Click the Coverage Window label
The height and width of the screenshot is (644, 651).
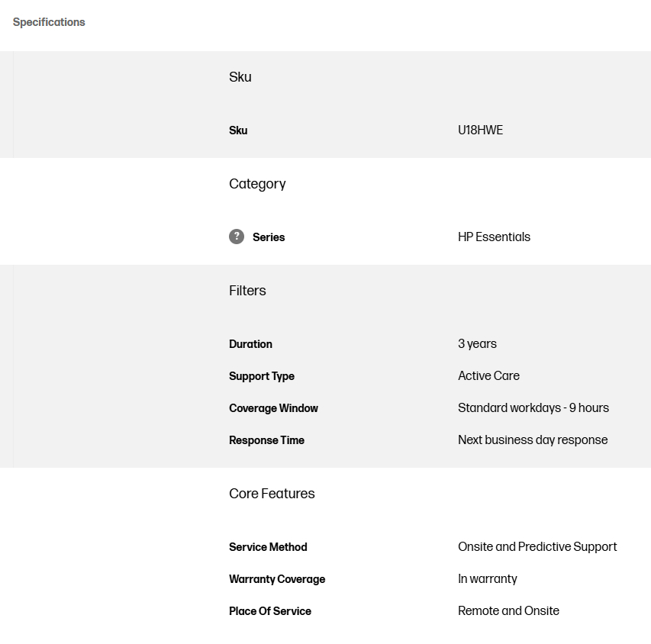tap(273, 408)
